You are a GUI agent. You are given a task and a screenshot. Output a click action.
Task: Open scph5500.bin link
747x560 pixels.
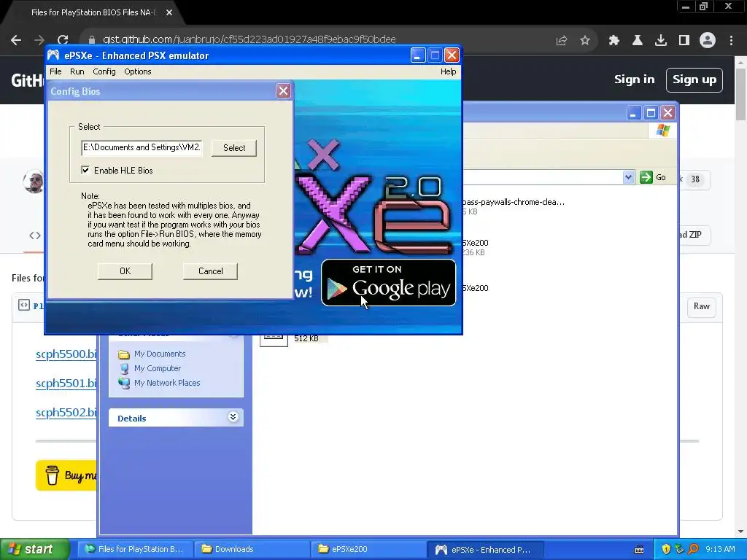(x=66, y=354)
